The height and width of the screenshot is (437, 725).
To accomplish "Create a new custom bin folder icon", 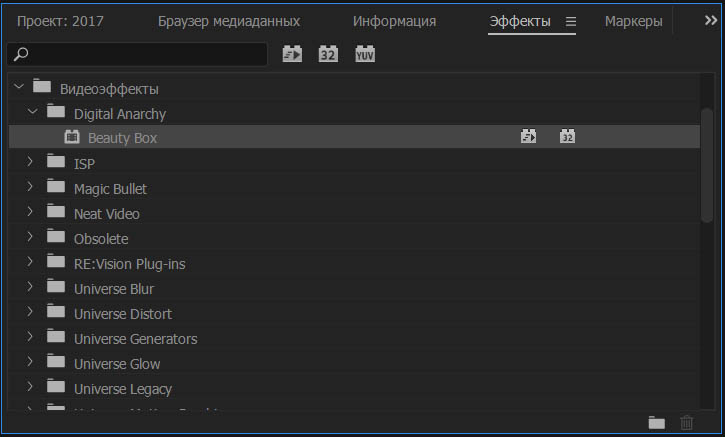I will pos(657,422).
